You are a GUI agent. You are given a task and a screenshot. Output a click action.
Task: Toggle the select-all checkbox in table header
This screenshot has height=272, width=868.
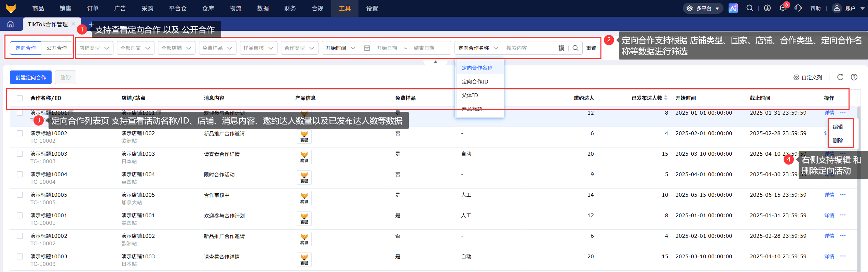pyautogui.click(x=20, y=98)
